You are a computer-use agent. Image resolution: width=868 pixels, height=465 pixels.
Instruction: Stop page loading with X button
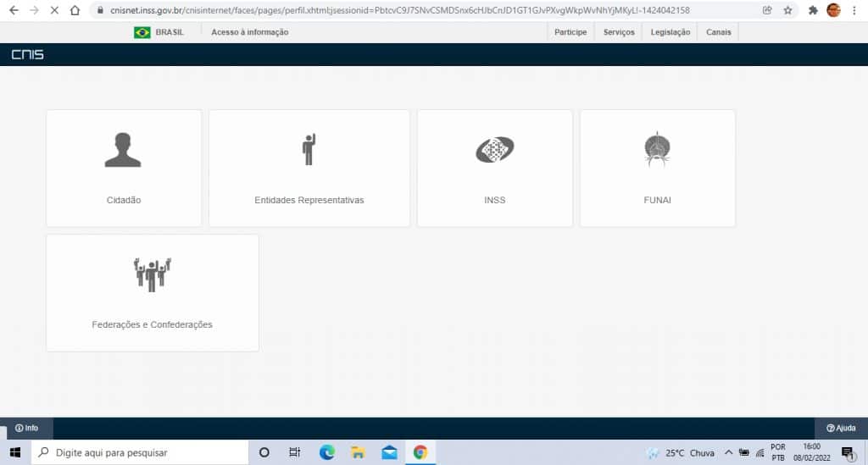pos(54,10)
